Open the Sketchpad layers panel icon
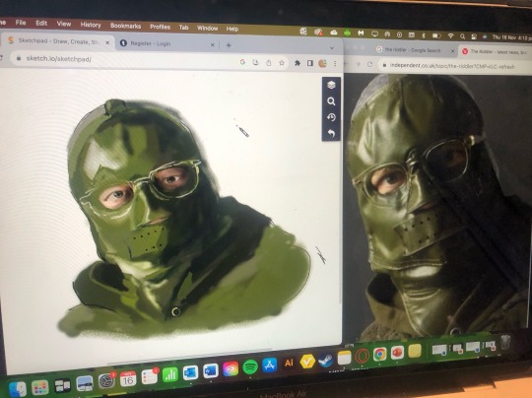 click(x=331, y=85)
